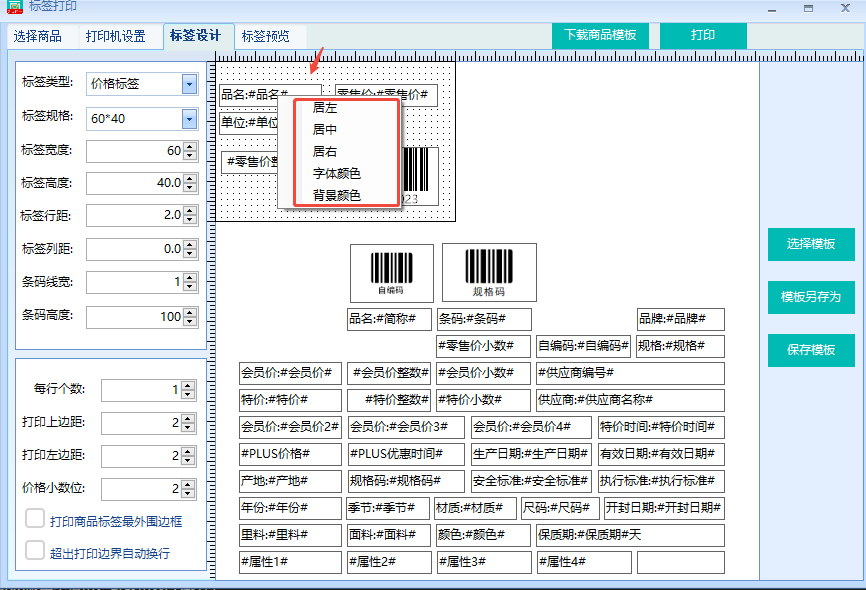This screenshot has height=590, width=866.
Task: Click the 保存模板 button
Action: click(811, 350)
